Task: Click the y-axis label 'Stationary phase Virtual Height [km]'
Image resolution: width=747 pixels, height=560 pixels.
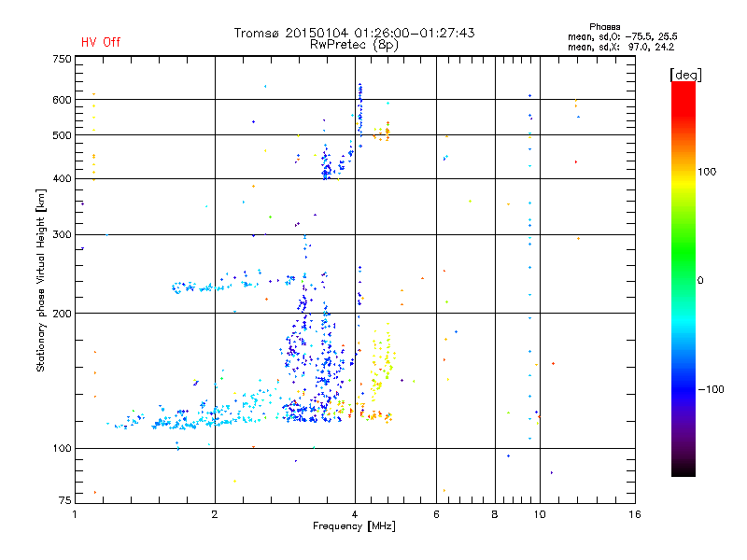Action: pyautogui.click(x=40, y=280)
